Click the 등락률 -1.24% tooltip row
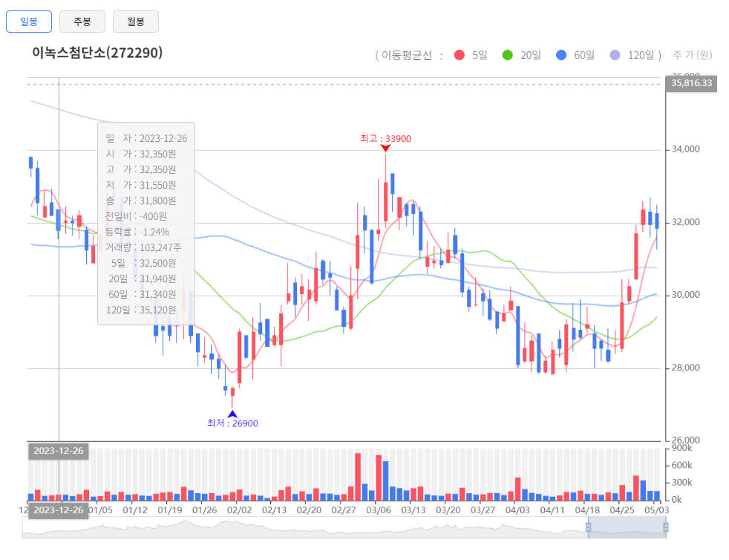The width and height of the screenshot is (729, 560). point(137,232)
